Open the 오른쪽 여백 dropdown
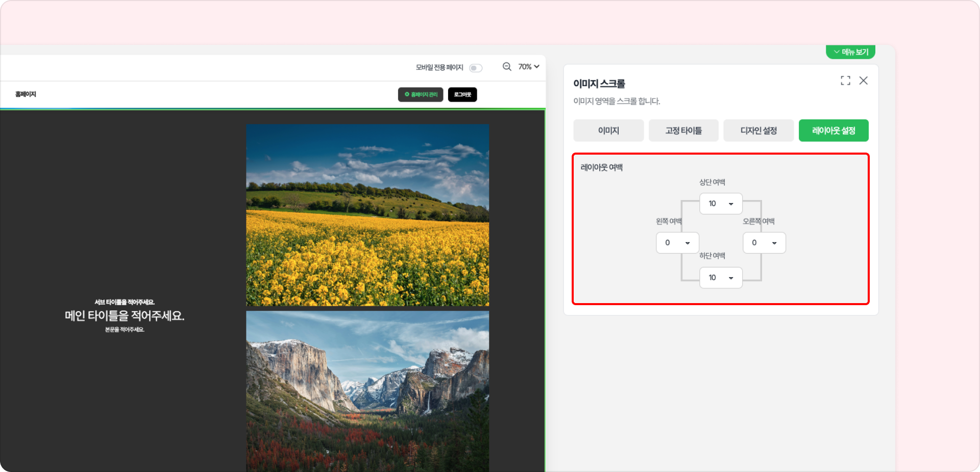Image resolution: width=980 pixels, height=472 pixels. [x=764, y=243]
